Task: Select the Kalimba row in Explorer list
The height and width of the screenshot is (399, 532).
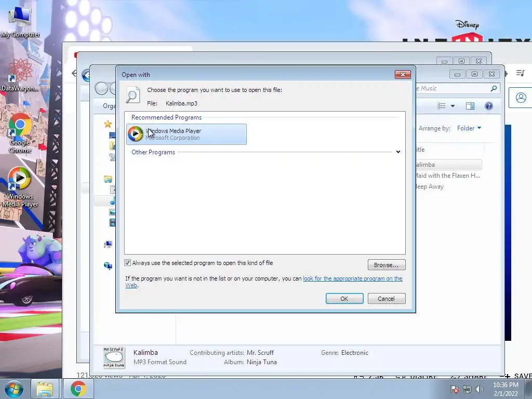Action: point(448,165)
